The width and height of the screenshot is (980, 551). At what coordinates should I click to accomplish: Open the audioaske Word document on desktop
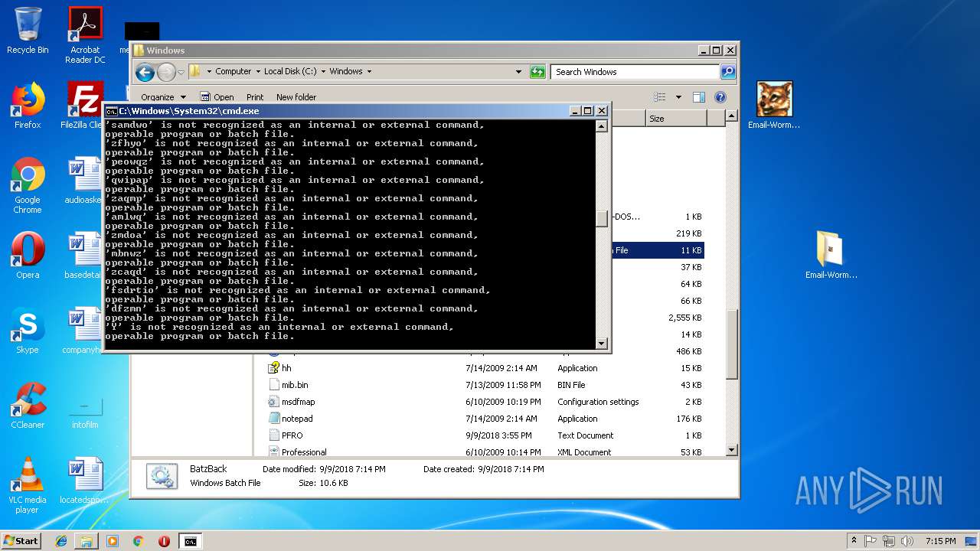84,181
